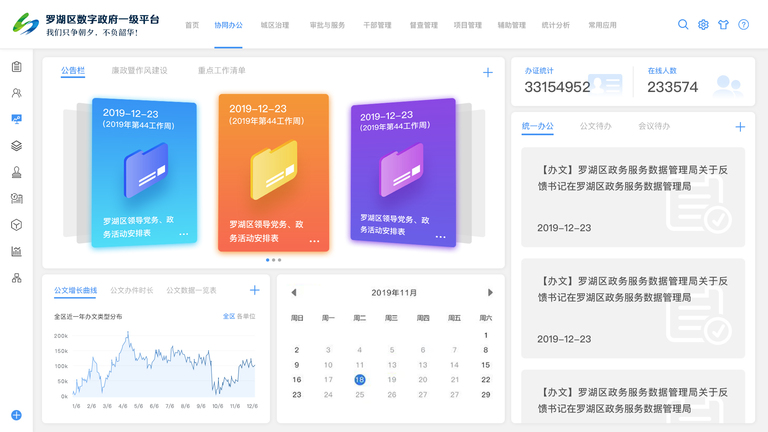
Task: Open the purple 2019-12-23 schedule card
Action: pyautogui.click(x=403, y=173)
